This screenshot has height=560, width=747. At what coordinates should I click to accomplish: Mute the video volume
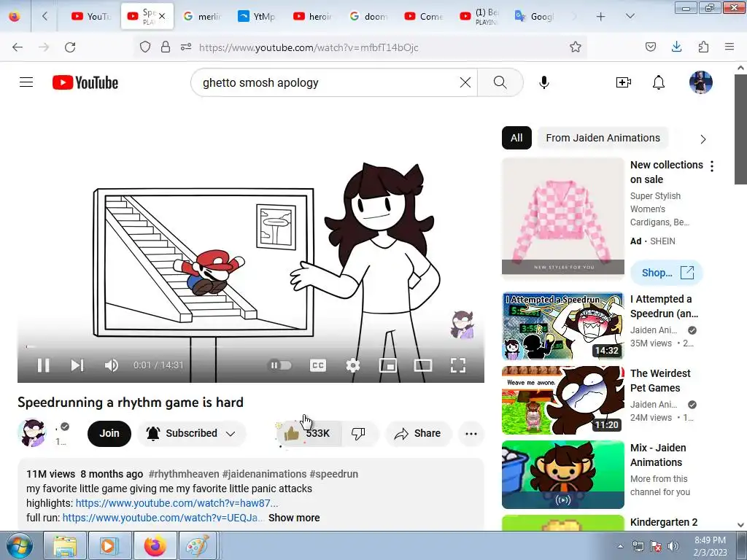111,365
